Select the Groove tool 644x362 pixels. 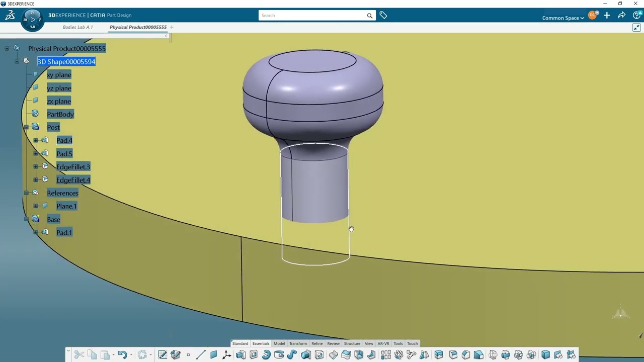(279, 355)
